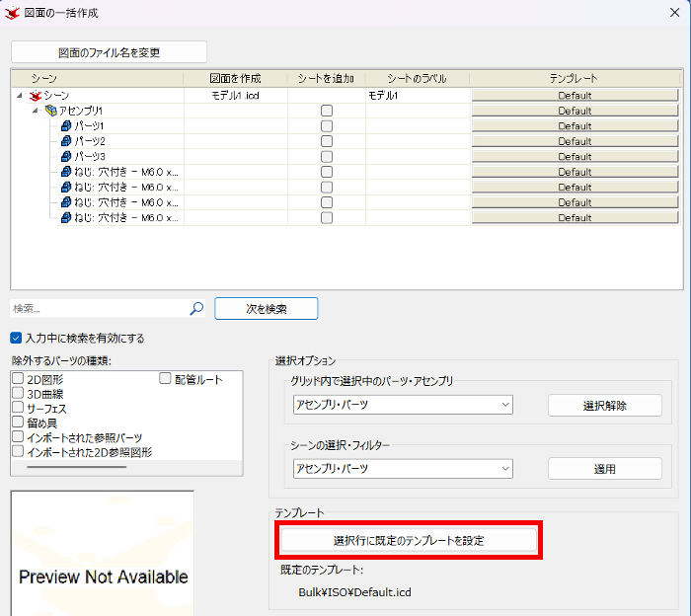Click the last ねじ: 穴付き screw part icon
Viewport: 691px width, 616px height.
click(66, 217)
